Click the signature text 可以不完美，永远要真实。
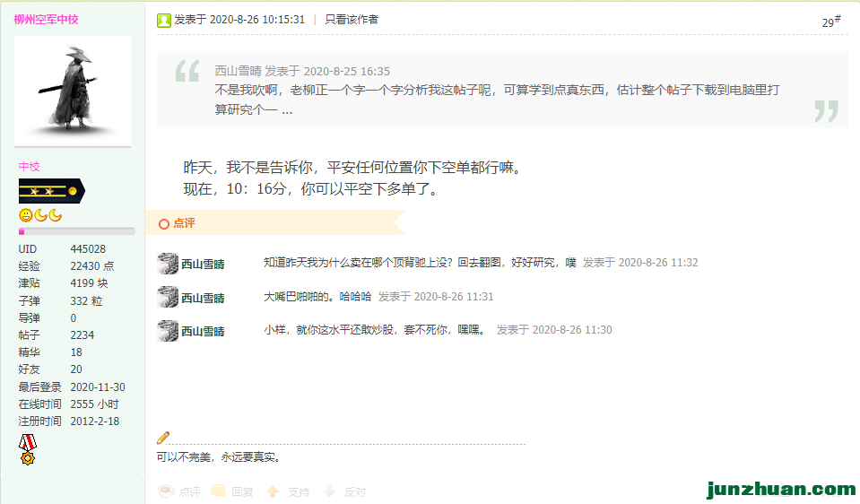 [221, 456]
